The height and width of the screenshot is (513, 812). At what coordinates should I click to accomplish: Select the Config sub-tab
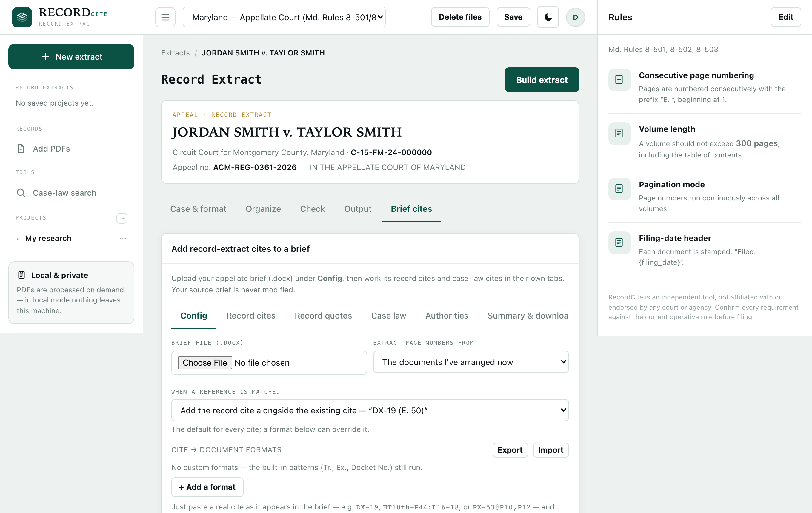click(x=194, y=316)
